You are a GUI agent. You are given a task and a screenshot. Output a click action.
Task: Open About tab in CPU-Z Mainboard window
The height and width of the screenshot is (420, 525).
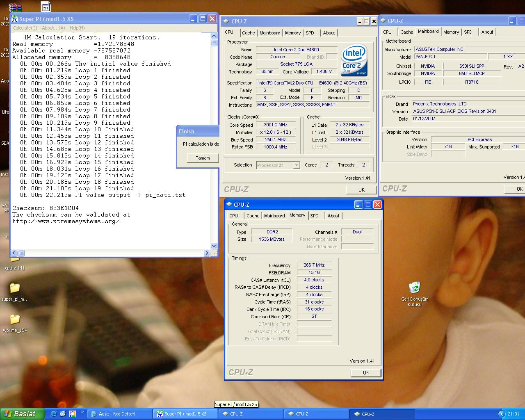tap(487, 32)
